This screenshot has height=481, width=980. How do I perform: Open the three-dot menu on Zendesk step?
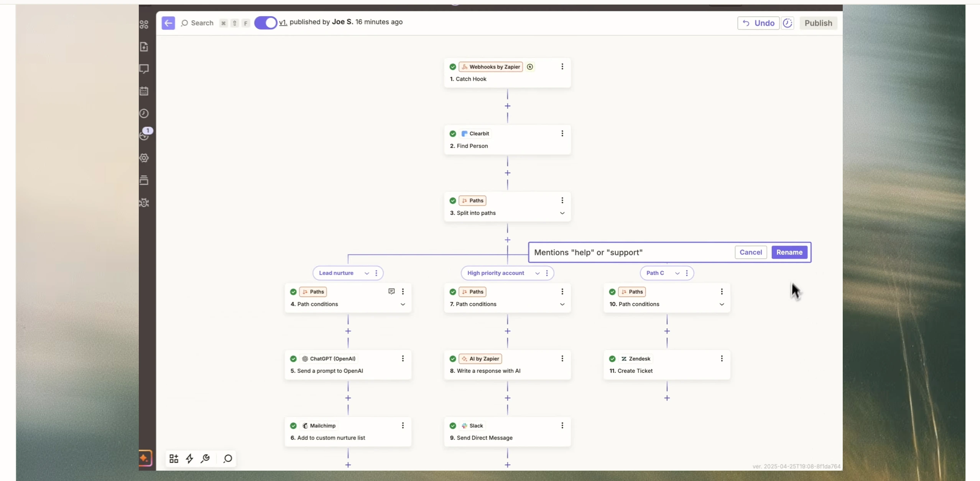[x=722, y=358]
